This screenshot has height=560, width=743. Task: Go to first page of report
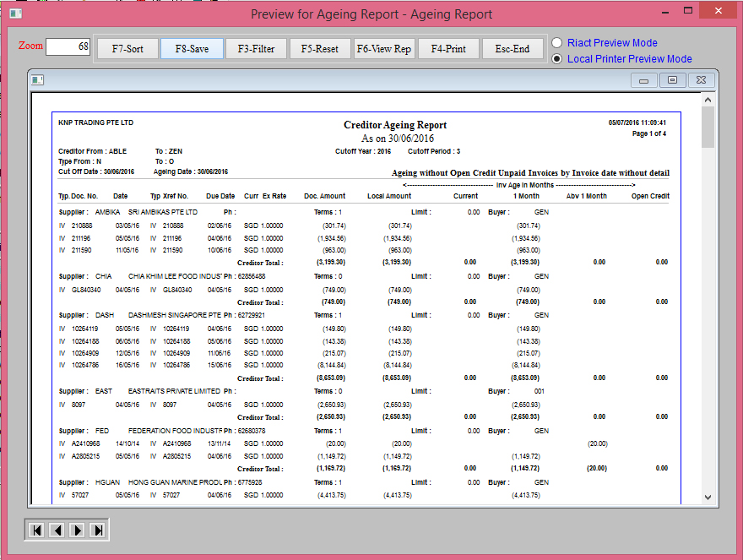tap(36, 530)
